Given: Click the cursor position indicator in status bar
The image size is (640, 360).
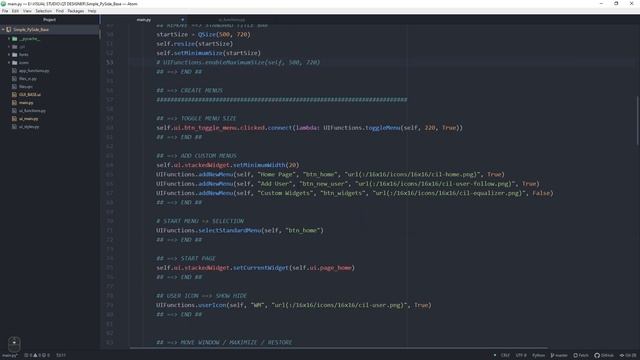Looking at the screenshot, I should click(61, 356).
